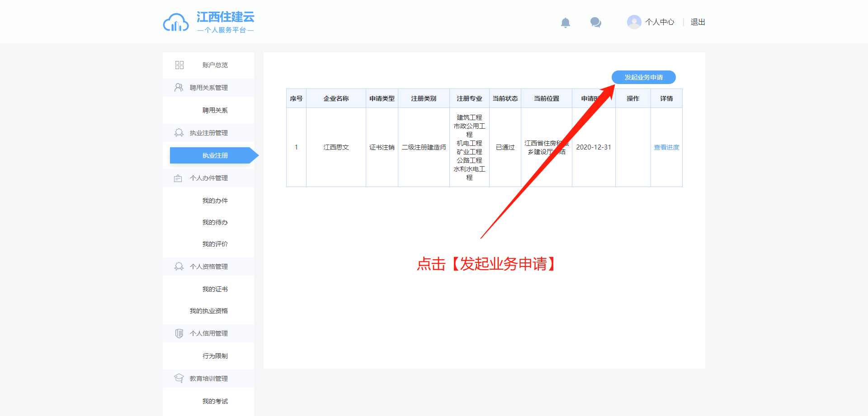Image resolution: width=868 pixels, height=416 pixels.
Task: Go to 个人中心
Action: pos(660,22)
